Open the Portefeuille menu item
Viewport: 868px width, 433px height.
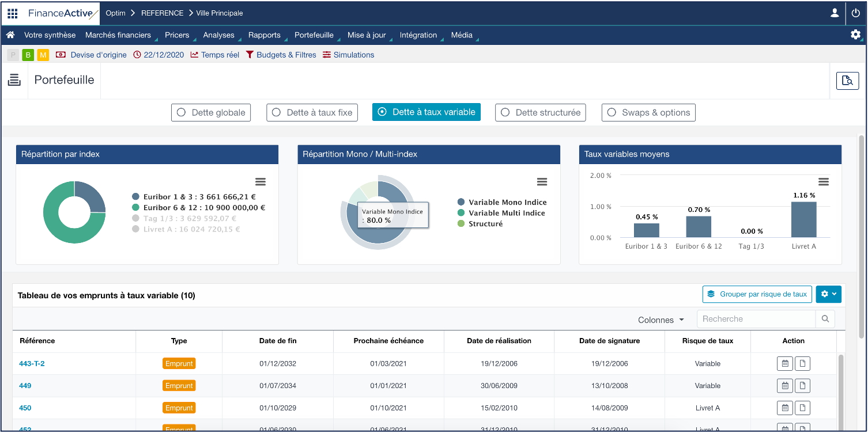(314, 35)
